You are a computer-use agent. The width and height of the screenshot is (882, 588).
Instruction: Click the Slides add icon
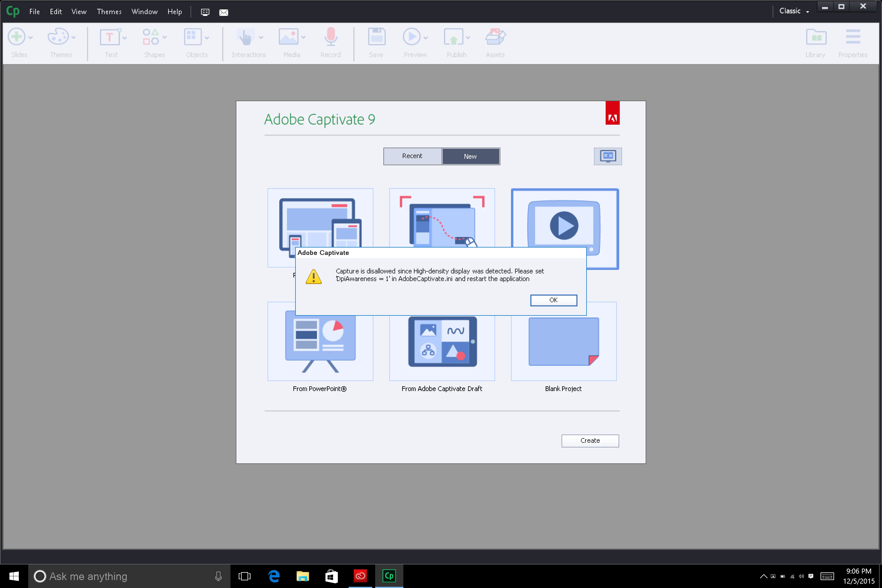pos(16,37)
